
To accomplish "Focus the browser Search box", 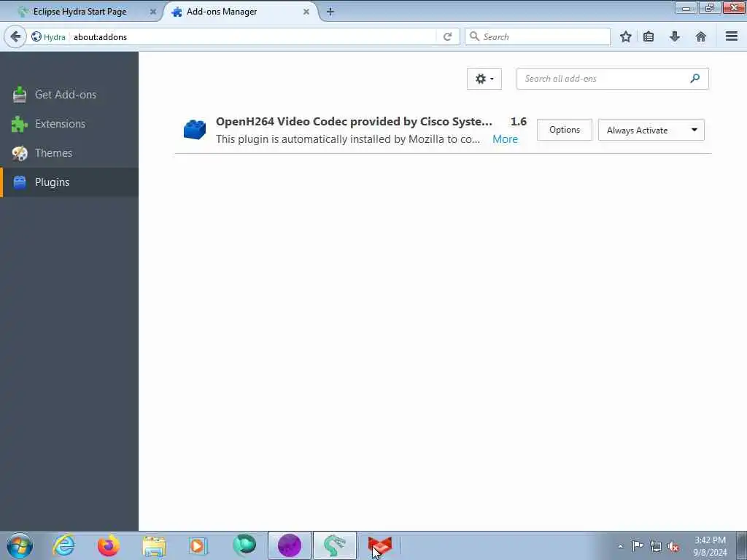I will click(x=538, y=36).
